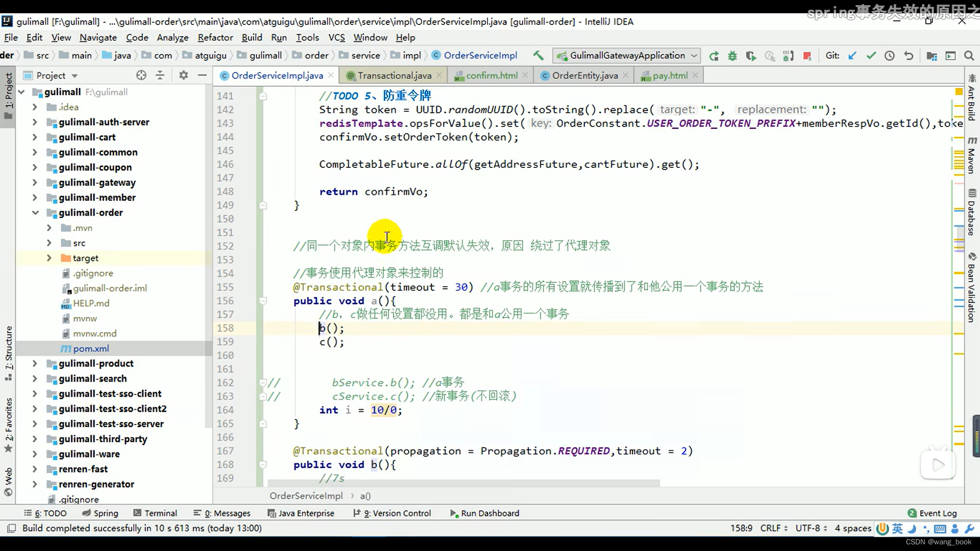Click the pom.xml file in project tree
This screenshot has width=980, height=551.
pyautogui.click(x=91, y=348)
